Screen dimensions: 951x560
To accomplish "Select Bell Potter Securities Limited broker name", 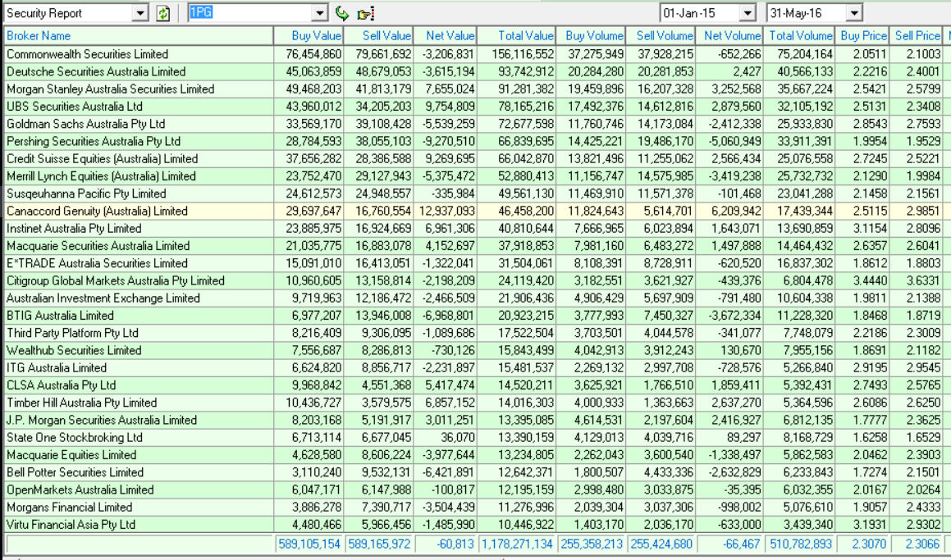I will point(75,473).
